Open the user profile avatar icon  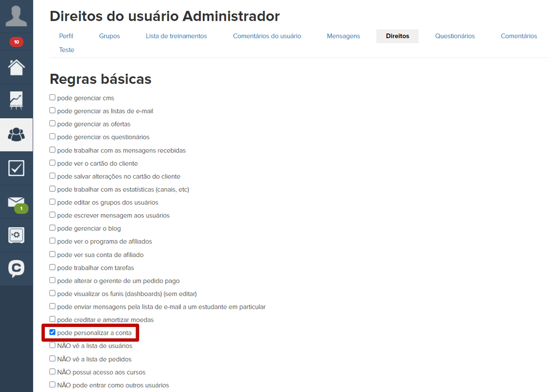click(16, 16)
